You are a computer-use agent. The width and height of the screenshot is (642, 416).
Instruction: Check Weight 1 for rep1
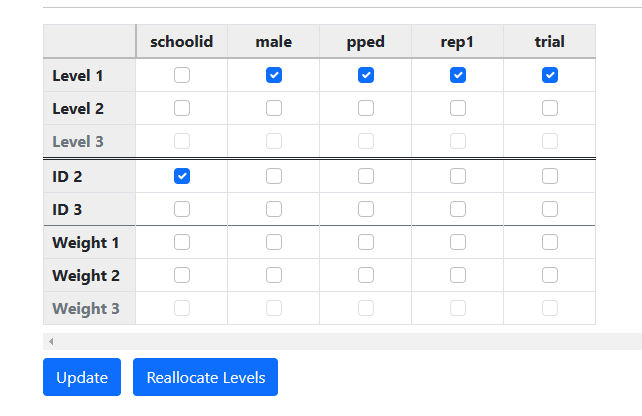[458, 242]
